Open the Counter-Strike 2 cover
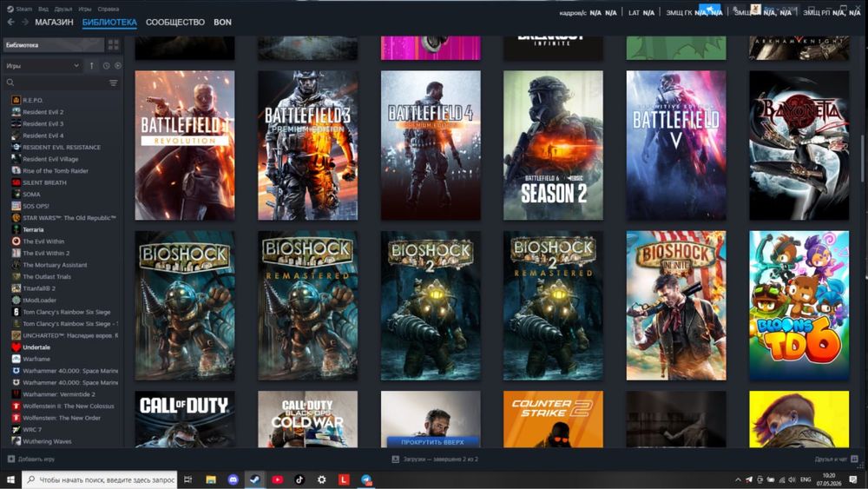The image size is (868, 489). click(553, 420)
